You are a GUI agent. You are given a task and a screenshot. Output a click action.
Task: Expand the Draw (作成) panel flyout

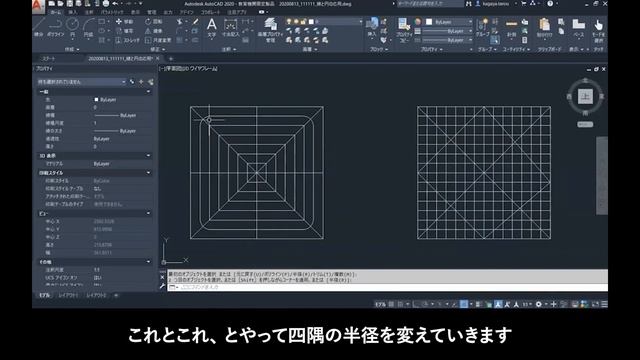(72, 49)
